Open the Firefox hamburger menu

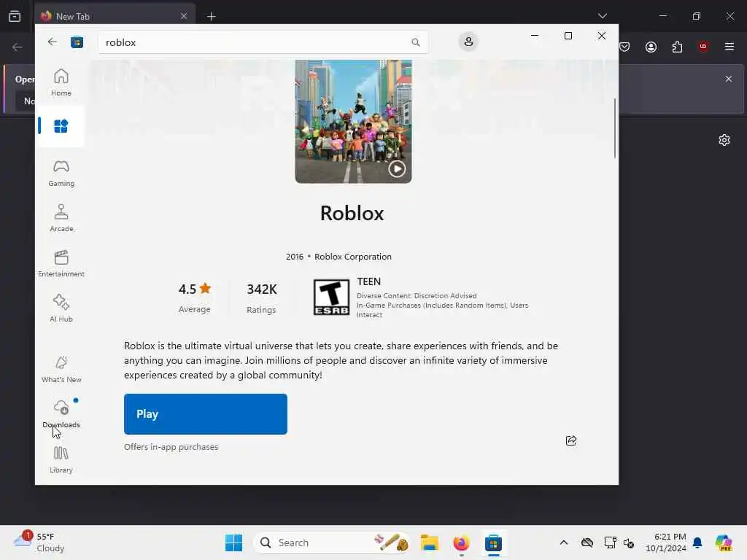tap(729, 47)
